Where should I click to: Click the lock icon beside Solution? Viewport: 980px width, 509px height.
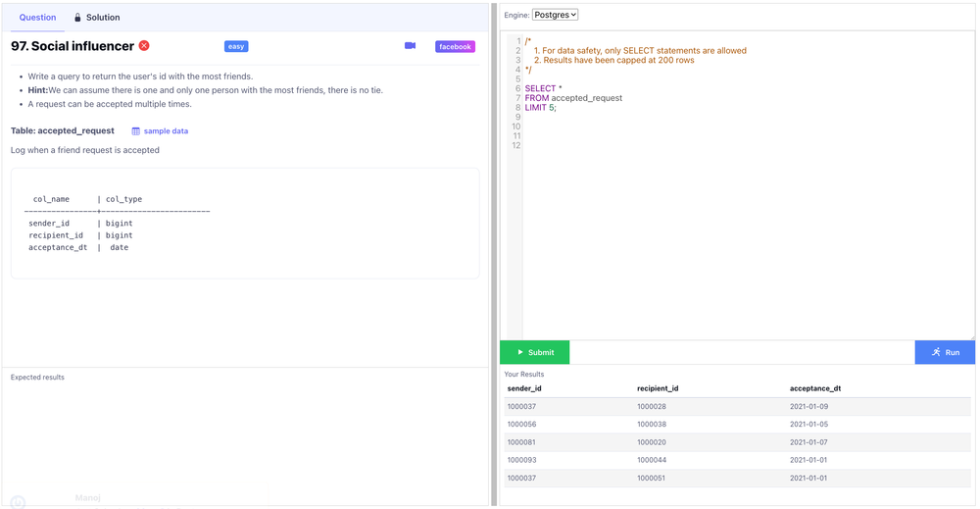click(x=77, y=18)
